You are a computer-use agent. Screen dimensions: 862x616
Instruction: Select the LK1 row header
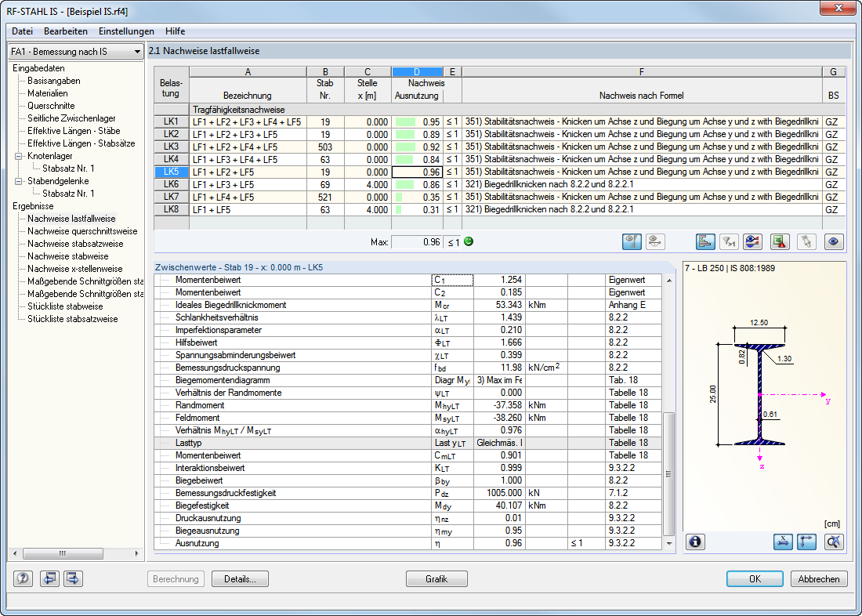pyautogui.click(x=171, y=121)
